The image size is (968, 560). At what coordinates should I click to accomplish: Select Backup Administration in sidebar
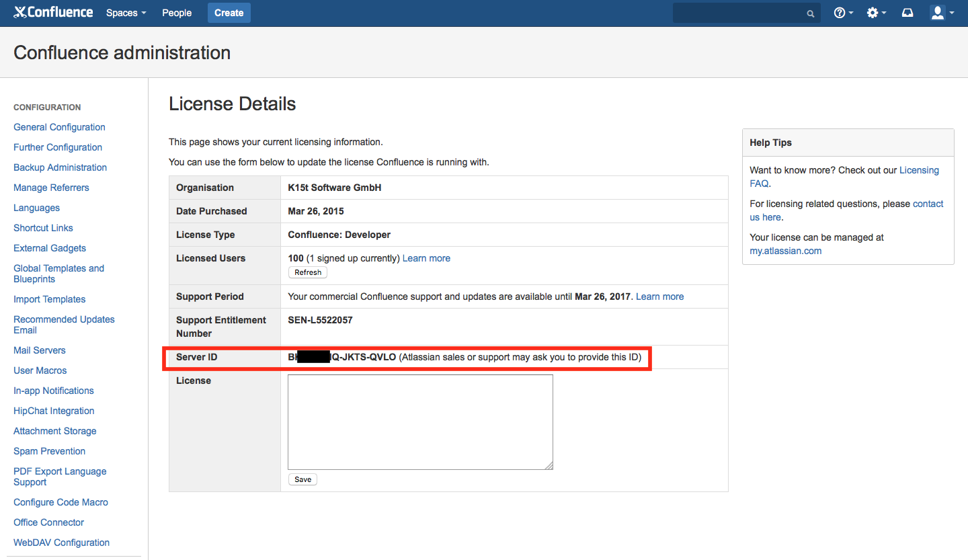point(60,167)
